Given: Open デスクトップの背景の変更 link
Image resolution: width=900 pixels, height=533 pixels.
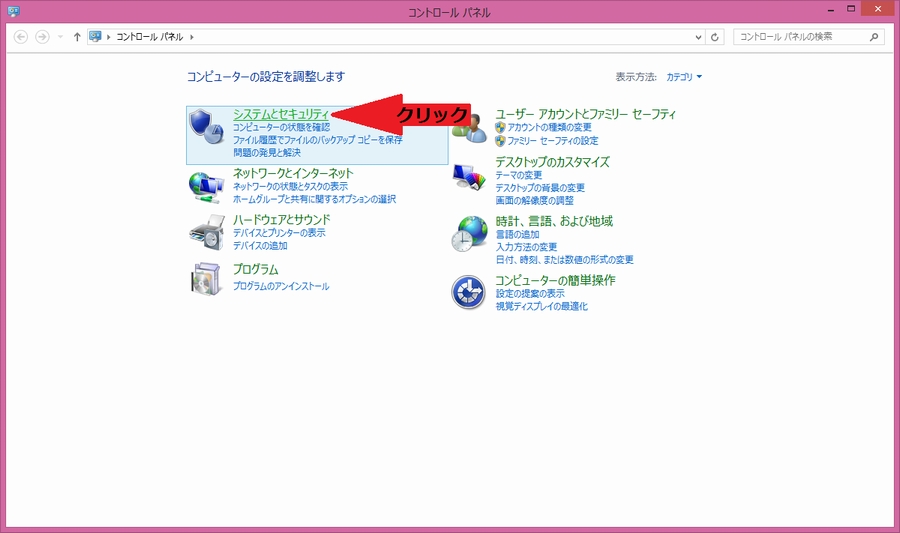Looking at the screenshot, I should click(x=540, y=188).
